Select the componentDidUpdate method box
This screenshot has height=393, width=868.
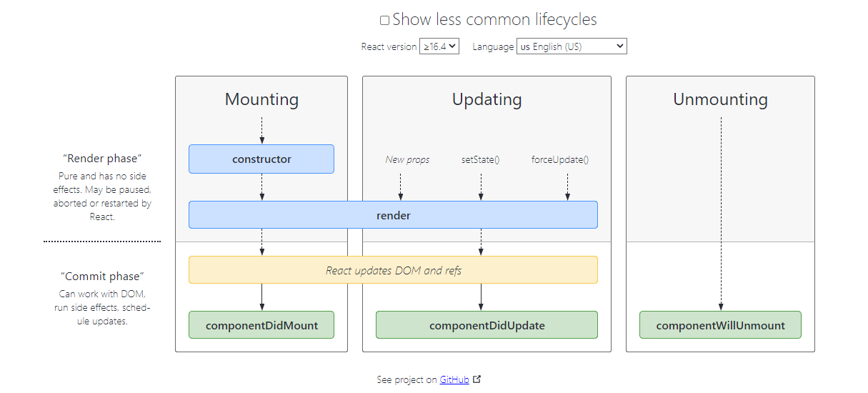tap(487, 325)
